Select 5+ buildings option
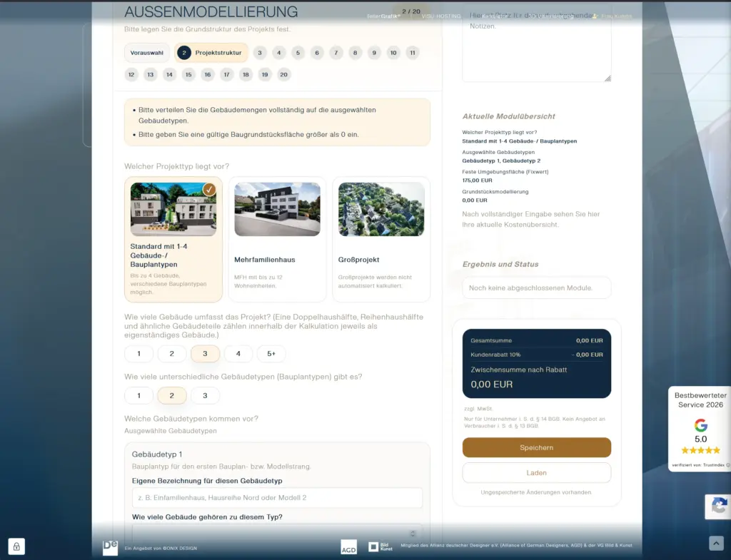The image size is (731, 560). [271, 354]
